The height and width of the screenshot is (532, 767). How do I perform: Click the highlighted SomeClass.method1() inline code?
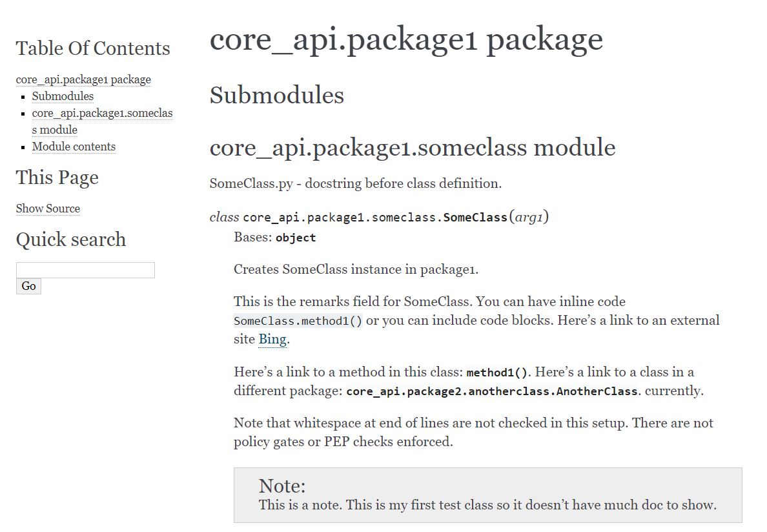click(298, 321)
